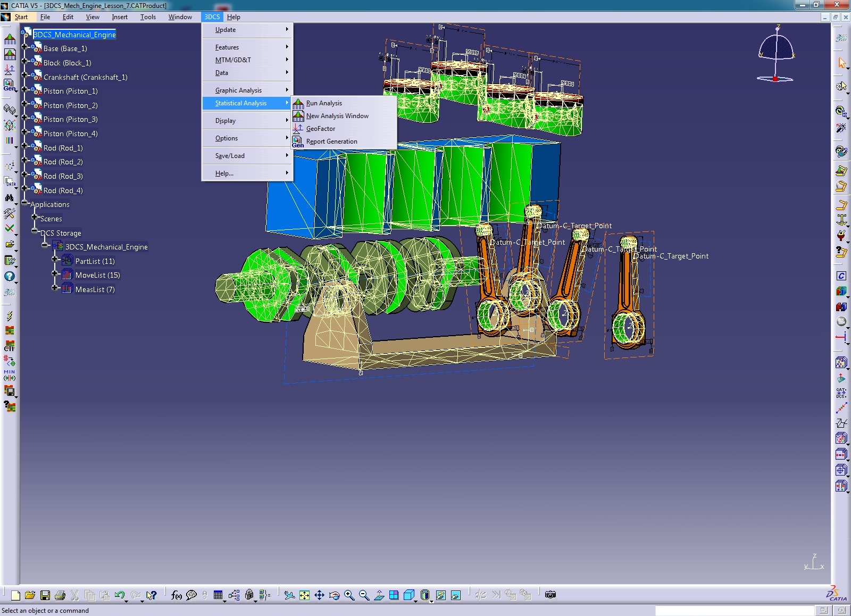This screenshot has width=851, height=616.
Task: Click the New document icon
Action: pos(15,595)
